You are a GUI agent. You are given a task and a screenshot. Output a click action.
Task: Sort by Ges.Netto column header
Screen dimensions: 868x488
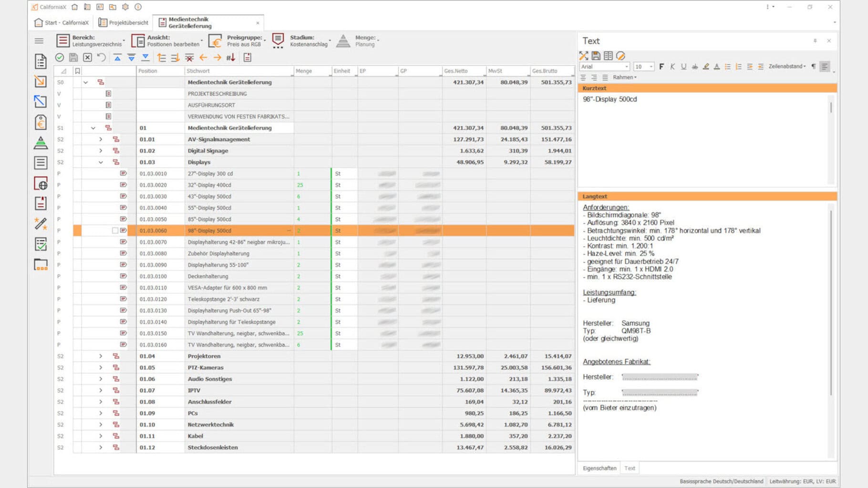[x=465, y=71]
